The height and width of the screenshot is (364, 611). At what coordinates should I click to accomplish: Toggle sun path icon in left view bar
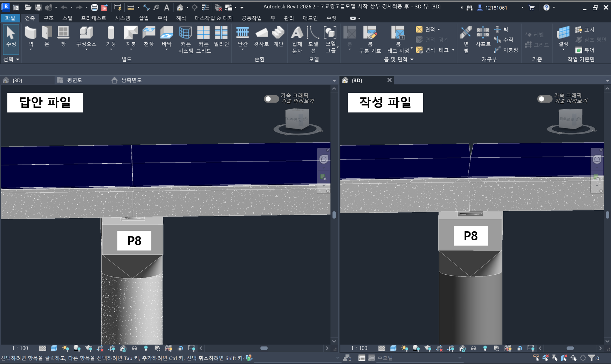pos(66,348)
